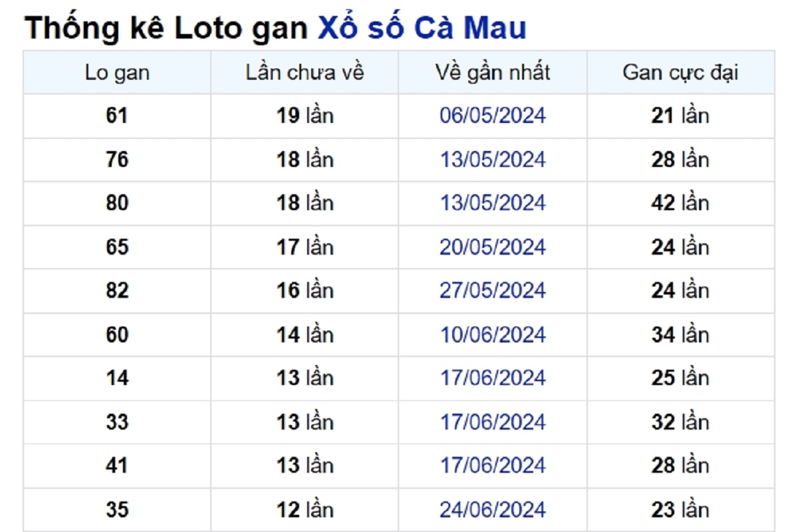Select the lo gan number 35 cell

click(x=117, y=510)
